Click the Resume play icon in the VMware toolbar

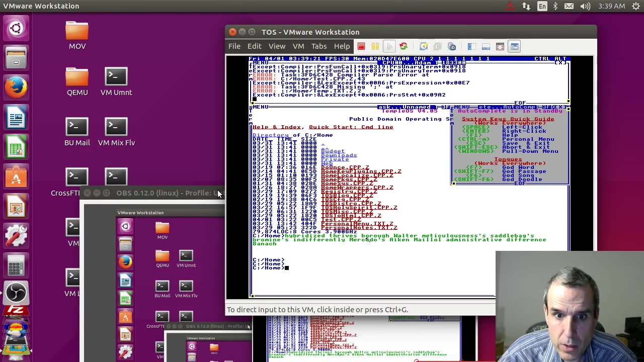point(389,46)
